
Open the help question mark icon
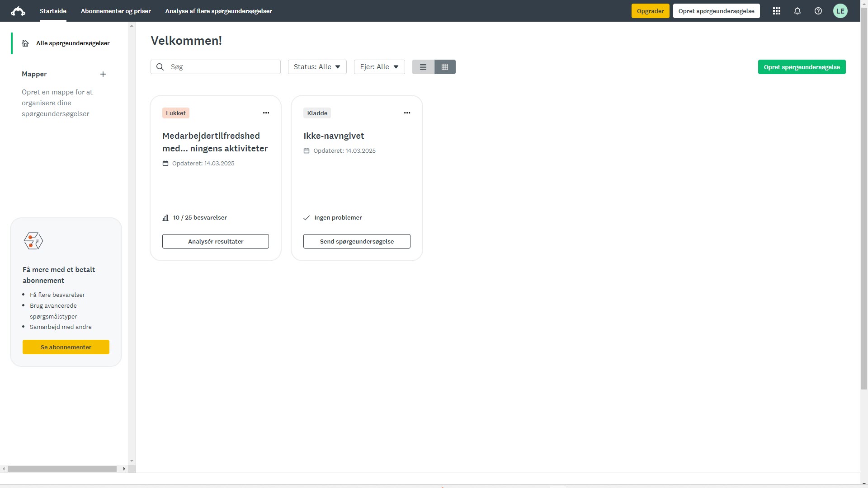click(818, 11)
